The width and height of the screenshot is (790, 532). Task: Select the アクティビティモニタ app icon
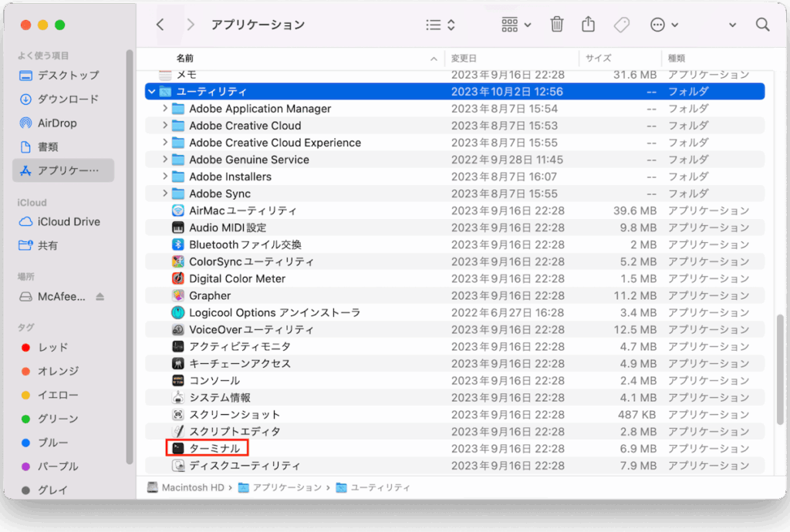click(178, 346)
